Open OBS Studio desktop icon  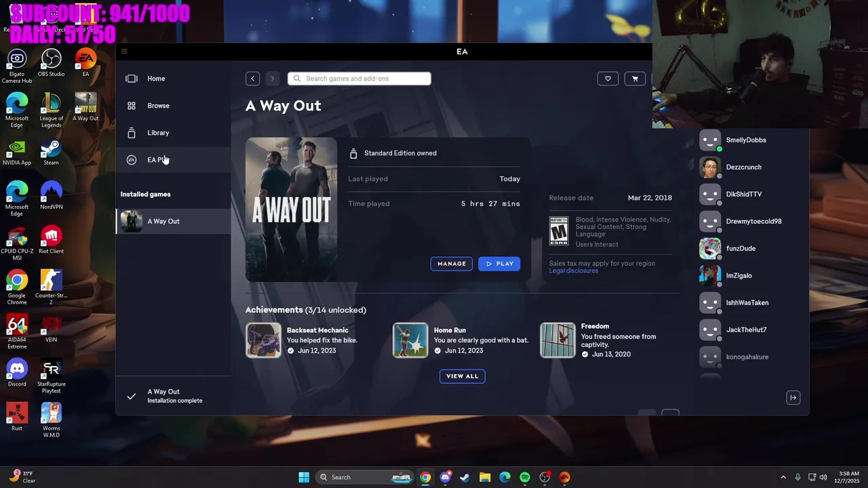point(52,63)
